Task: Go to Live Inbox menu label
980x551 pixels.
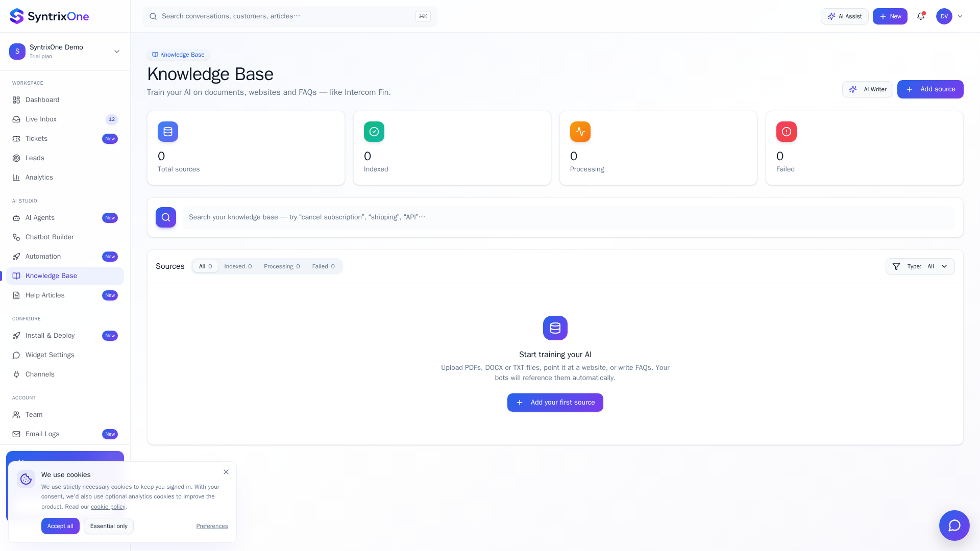Action: [41, 119]
